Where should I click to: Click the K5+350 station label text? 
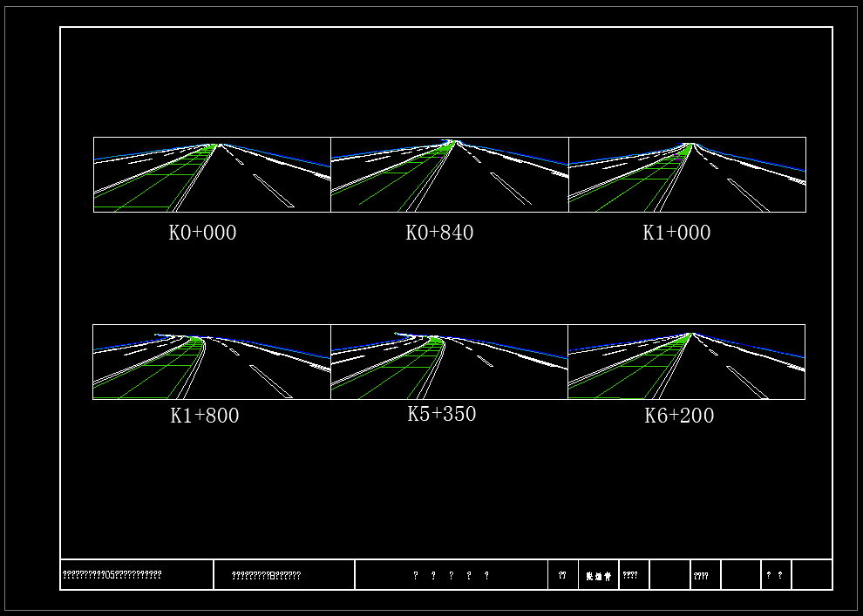click(441, 414)
